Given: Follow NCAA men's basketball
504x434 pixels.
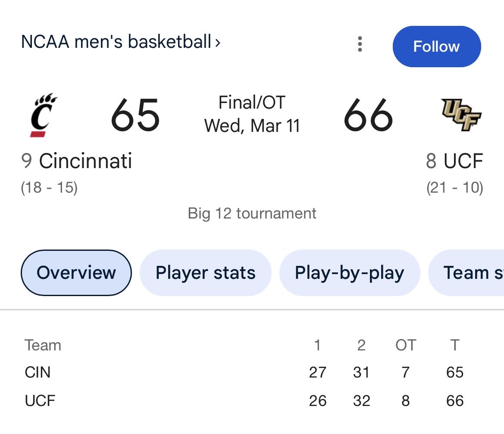Looking at the screenshot, I should (x=436, y=47).
